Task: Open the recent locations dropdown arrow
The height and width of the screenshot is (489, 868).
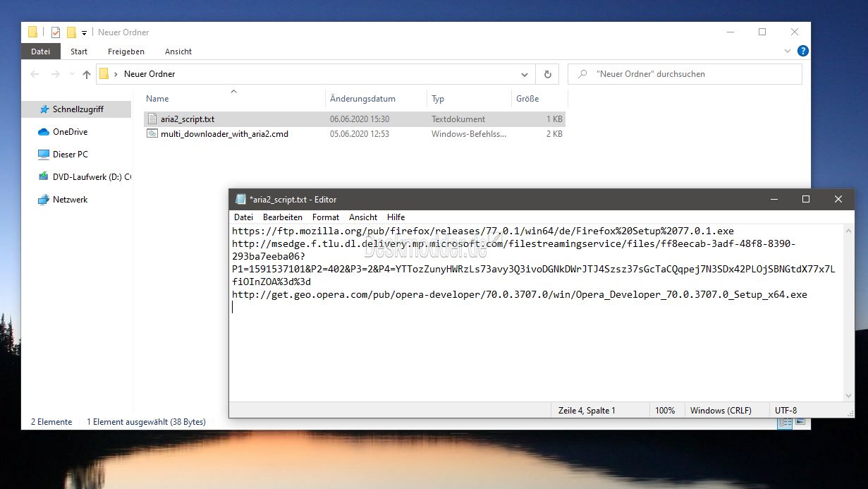Action: point(71,75)
